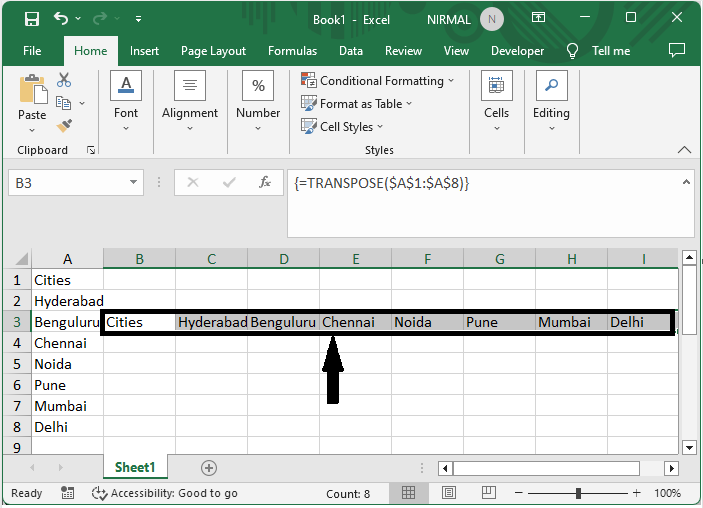Select row 5 header
This screenshot has width=703, height=508.
coord(17,364)
